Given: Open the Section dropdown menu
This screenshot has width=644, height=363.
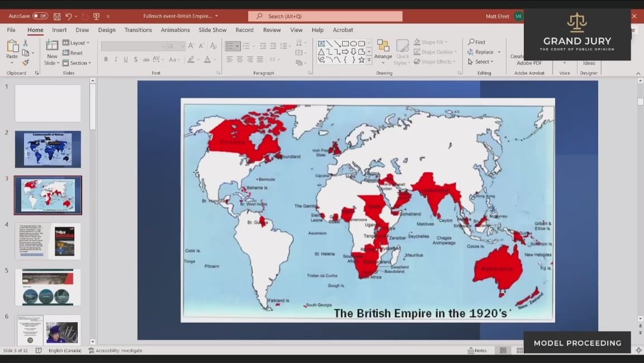Looking at the screenshot, I should 78,63.
